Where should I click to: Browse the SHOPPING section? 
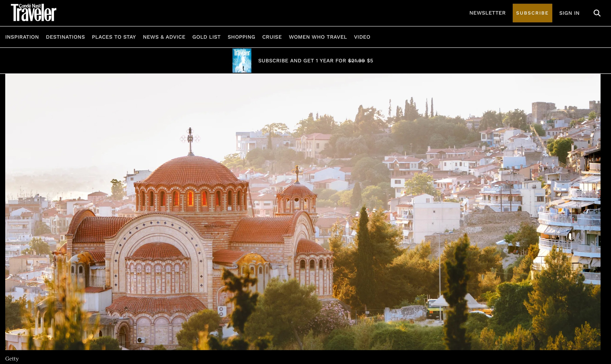pyautogui.click(x=241, y=37)
